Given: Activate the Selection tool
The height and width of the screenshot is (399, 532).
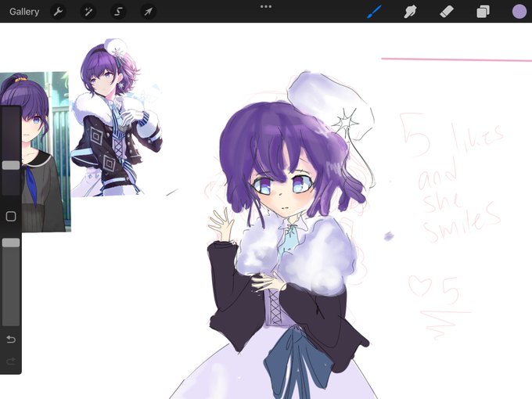Looking at the screenshot, I should coord(118,12).
